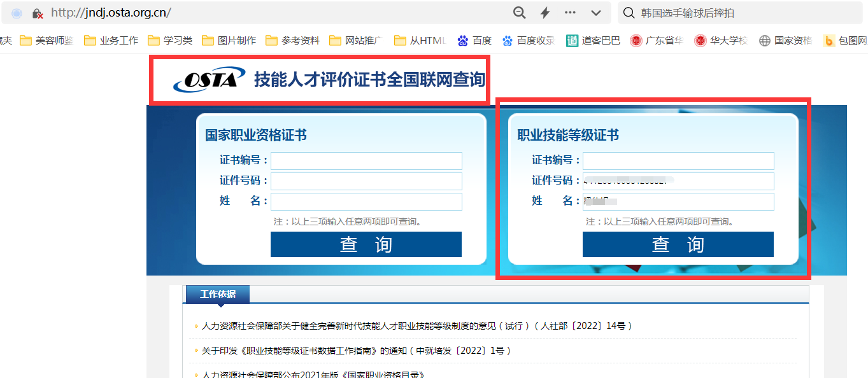Image resolution: width=868 pixels, height=378 pixels.
Task: Select the 工作依据 tab
Action: [x=218, y=294]
